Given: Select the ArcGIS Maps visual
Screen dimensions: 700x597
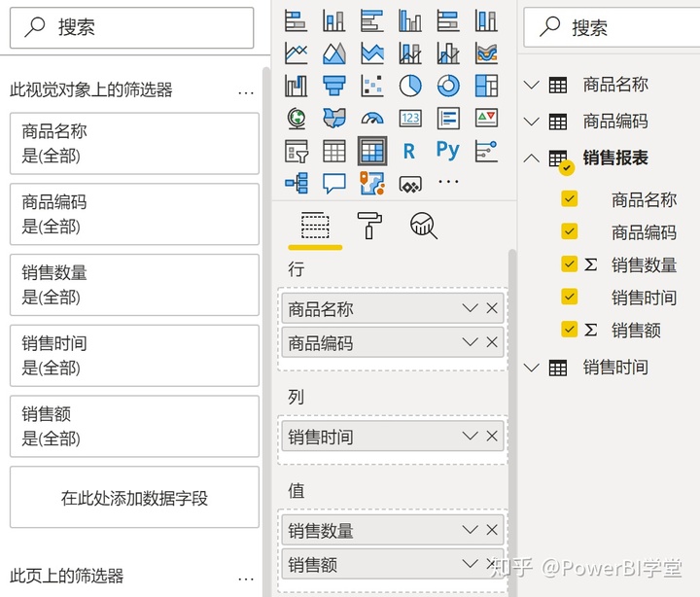Looking at the screenshot, I should 371,183.
